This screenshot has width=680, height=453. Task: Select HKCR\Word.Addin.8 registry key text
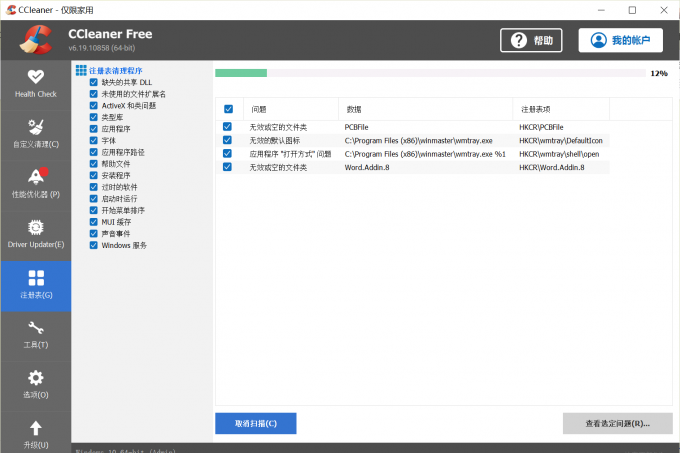552,167
